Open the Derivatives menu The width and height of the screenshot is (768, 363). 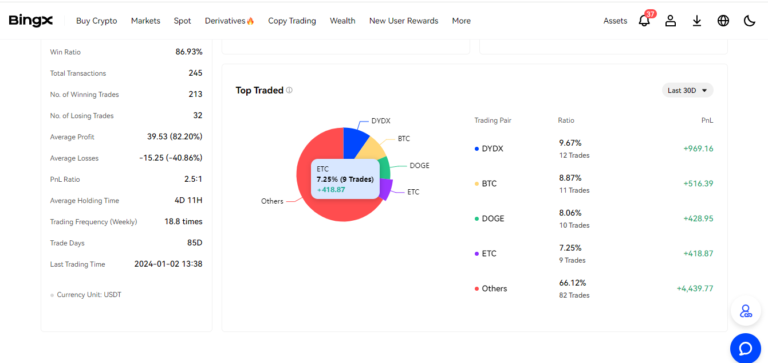230,21
